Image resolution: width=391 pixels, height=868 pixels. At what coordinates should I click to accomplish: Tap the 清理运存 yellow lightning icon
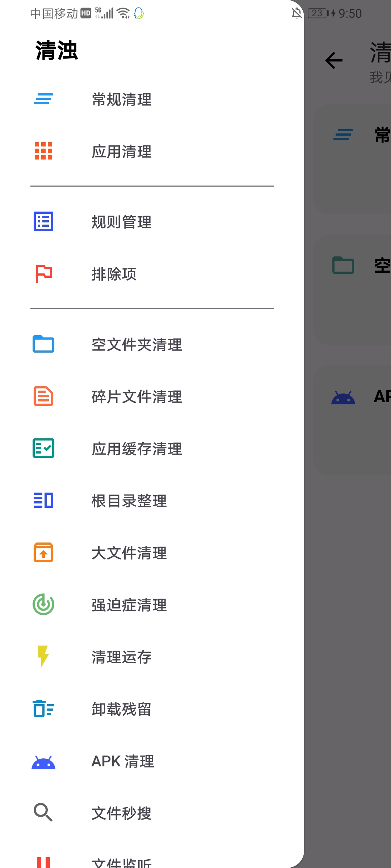[43, 656]
